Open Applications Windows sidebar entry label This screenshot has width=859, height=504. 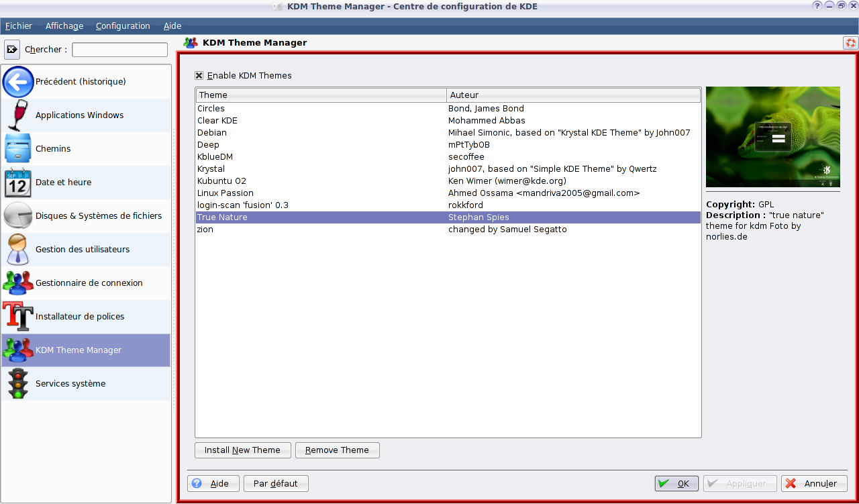pyautogui.click(x=79, y=115)
